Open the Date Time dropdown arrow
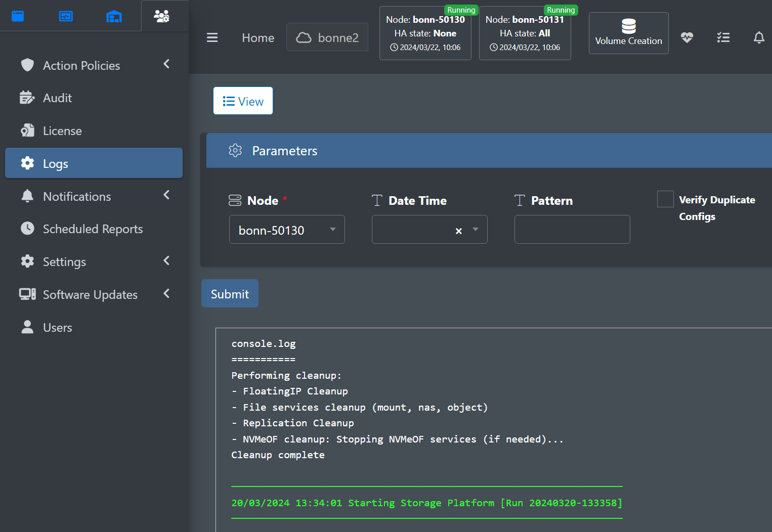Image resolution: width=772 pixels, height=532 pixels. pos(476,230)
